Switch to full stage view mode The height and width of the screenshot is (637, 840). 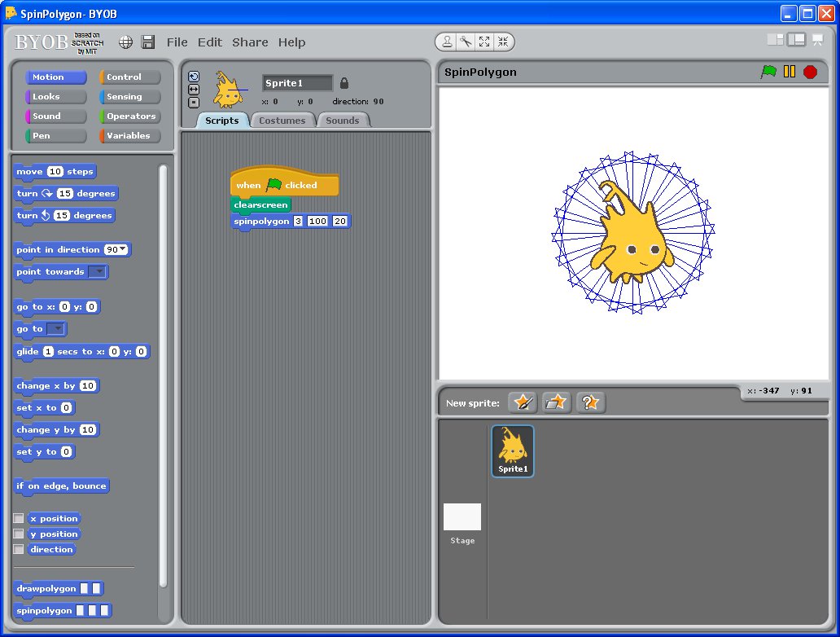click(797, 40)
